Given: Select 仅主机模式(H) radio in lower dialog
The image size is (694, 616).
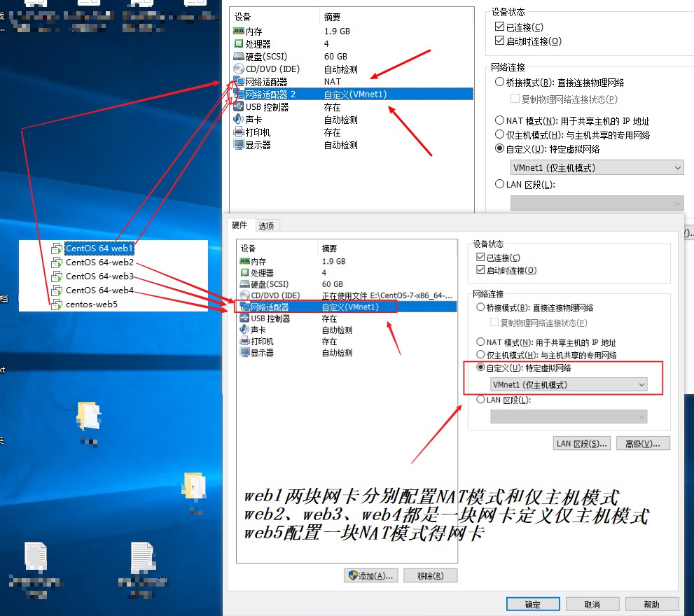Looking at the screenshot, I should (480, 354).
